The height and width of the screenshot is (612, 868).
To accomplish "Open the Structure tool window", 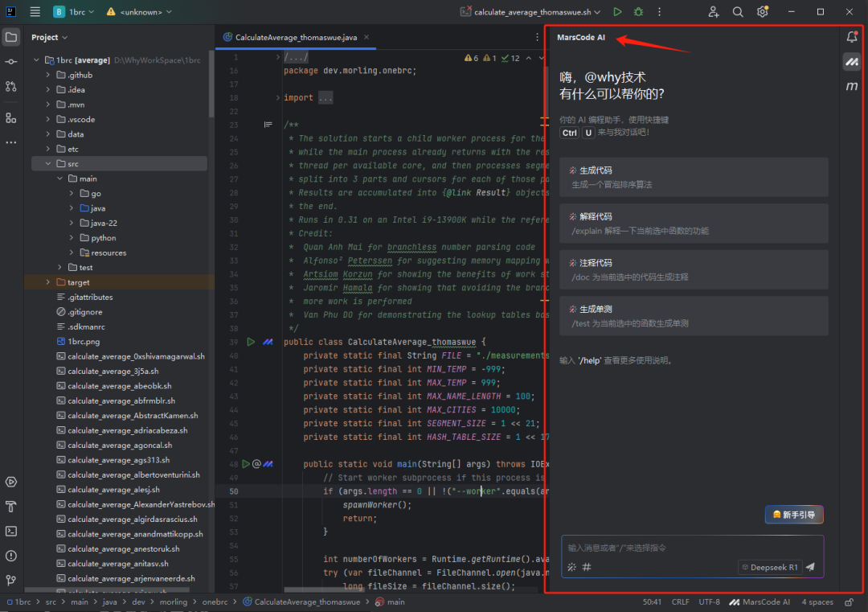I will pyautogui.click(x=11, y=118).
